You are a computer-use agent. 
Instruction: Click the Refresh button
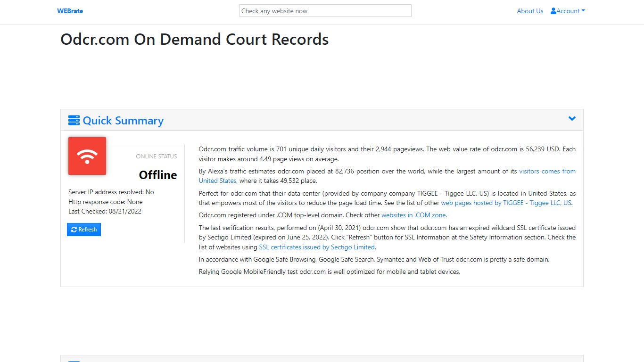coord(84,230)
